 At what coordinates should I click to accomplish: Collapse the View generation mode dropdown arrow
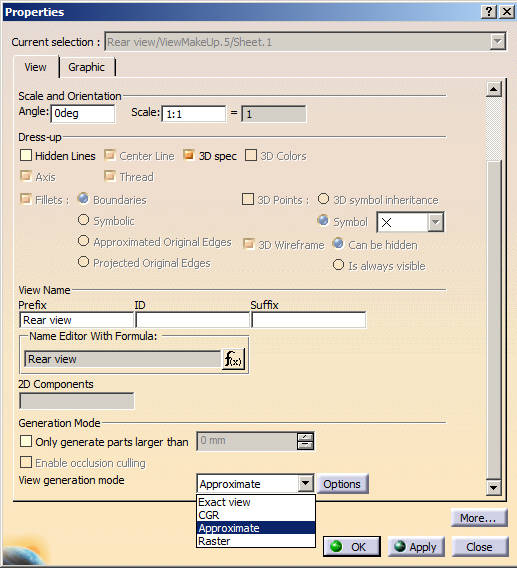(x=305, y=483)
